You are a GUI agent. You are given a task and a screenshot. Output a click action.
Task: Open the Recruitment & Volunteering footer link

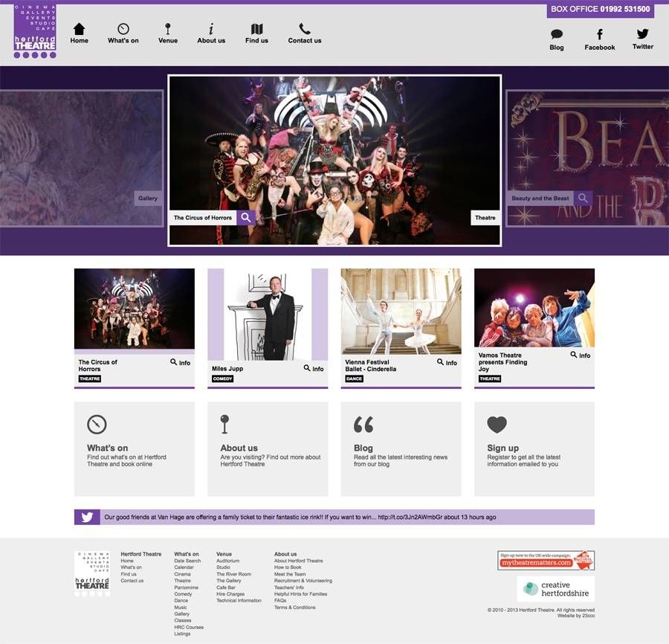click(x=303, y=580)
